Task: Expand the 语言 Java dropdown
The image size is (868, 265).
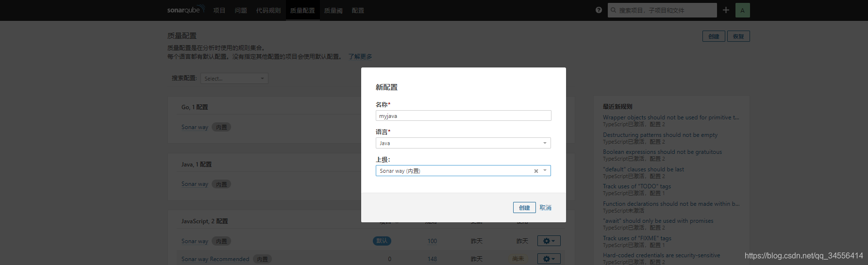Action: [x=463, y=143]
